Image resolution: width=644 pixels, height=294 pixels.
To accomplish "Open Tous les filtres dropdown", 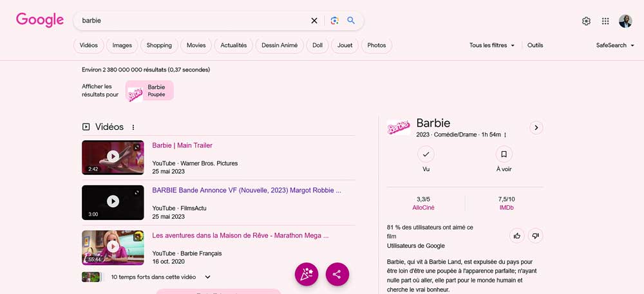I will (492, 46).
